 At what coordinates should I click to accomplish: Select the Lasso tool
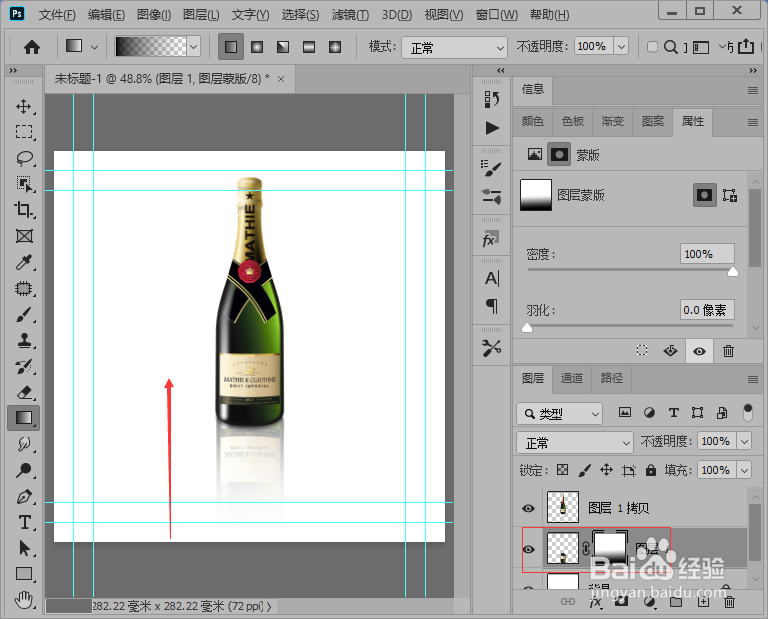[24, 158]
